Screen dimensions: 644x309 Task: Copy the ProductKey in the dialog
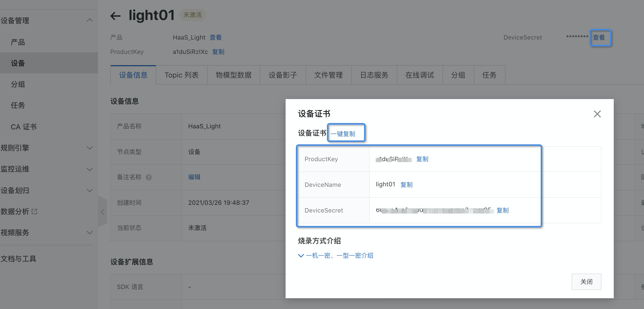point(422,159)
